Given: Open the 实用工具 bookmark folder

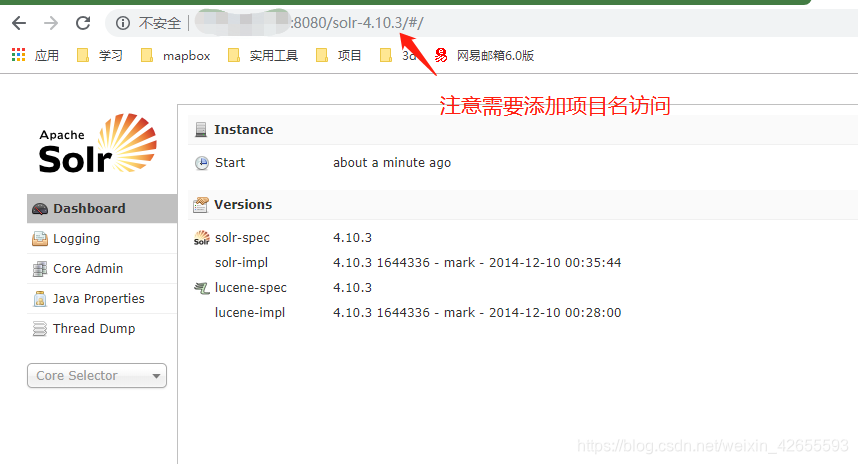Looking at the screenshot, I should point(263,55).
